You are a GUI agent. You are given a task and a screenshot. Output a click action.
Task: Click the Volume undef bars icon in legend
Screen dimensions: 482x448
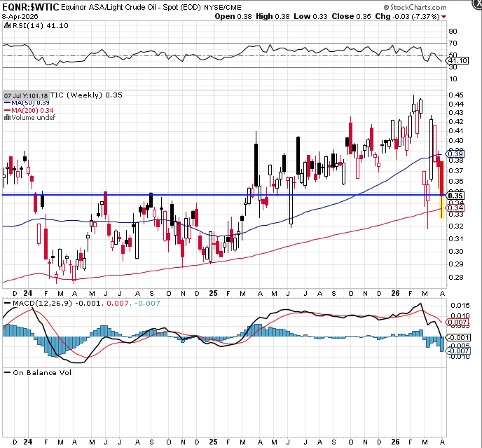(x=7, y=118)
